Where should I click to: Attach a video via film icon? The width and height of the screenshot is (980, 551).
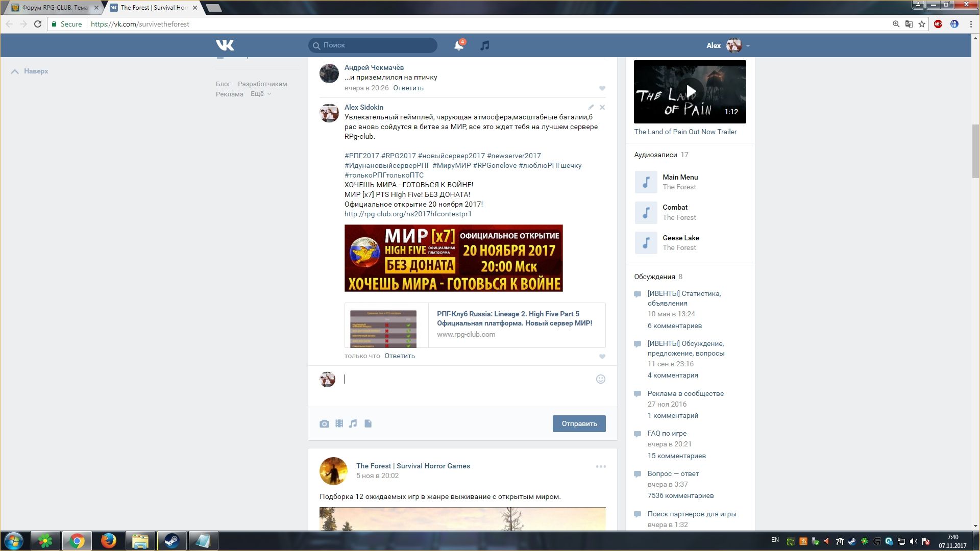[x=339, y=424]
